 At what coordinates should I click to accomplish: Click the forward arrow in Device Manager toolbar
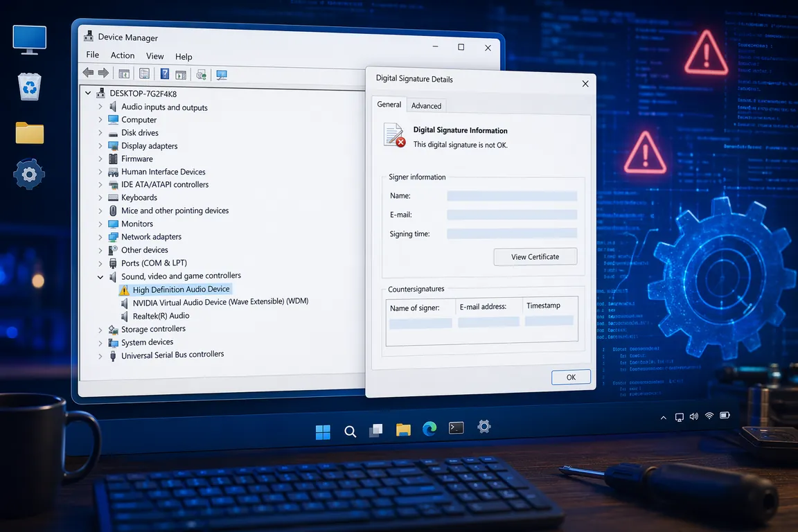[x=103, y=73]
